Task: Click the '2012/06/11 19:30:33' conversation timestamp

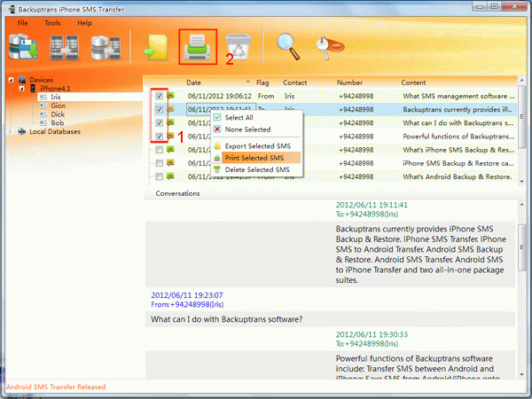Action: pyautogui.click(x=372, y=334)
